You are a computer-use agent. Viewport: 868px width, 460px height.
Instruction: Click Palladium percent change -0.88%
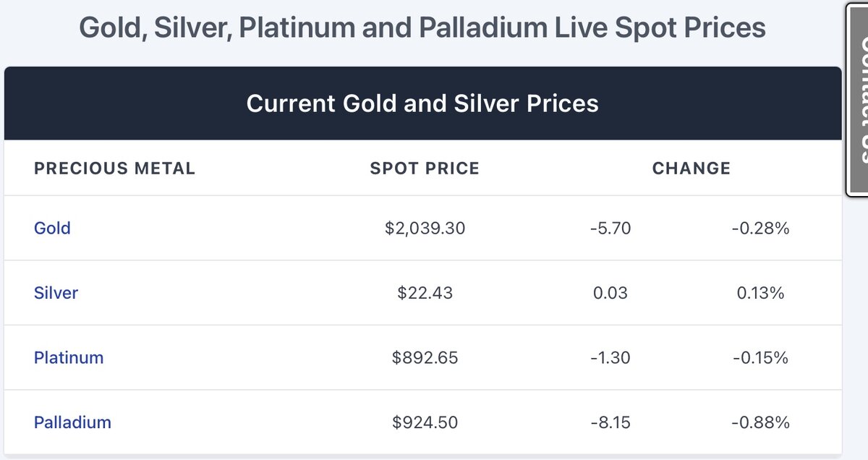click(759, 422)
